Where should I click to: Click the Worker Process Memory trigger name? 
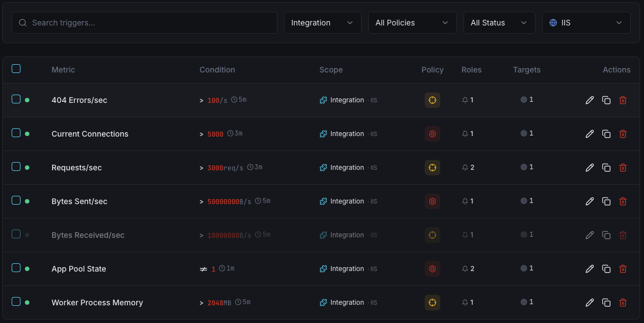pos(97,303)
